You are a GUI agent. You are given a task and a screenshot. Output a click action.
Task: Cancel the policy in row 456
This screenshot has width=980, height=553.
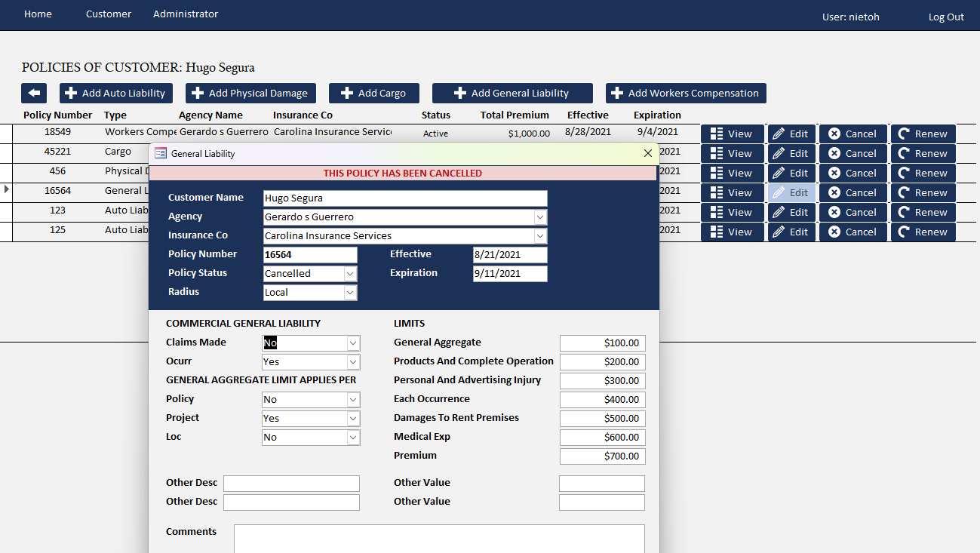(853, 173)
